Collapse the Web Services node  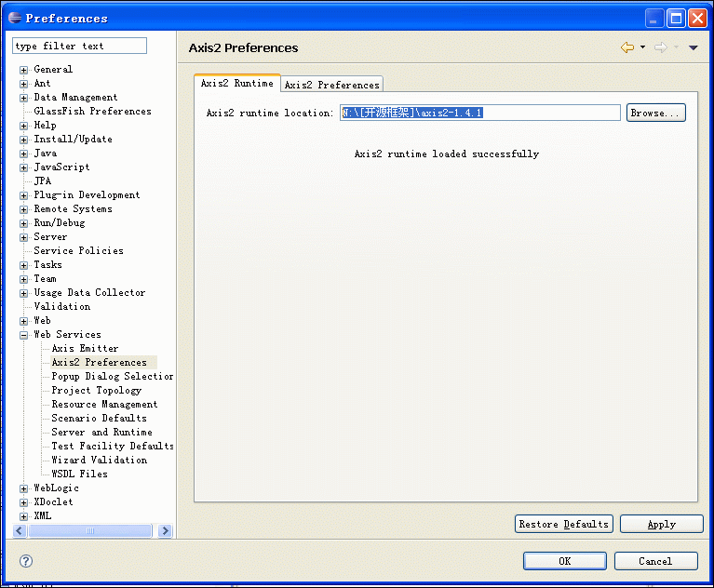(x=23, y=336)
